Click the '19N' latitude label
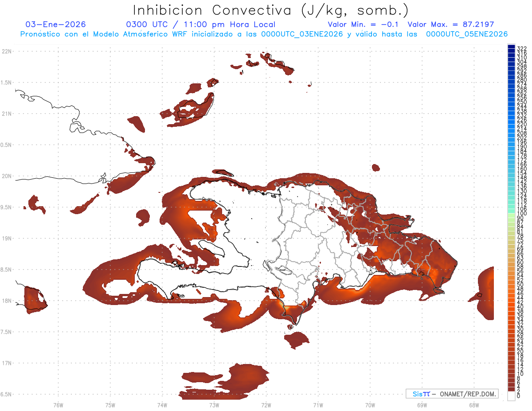 (7, 238)
